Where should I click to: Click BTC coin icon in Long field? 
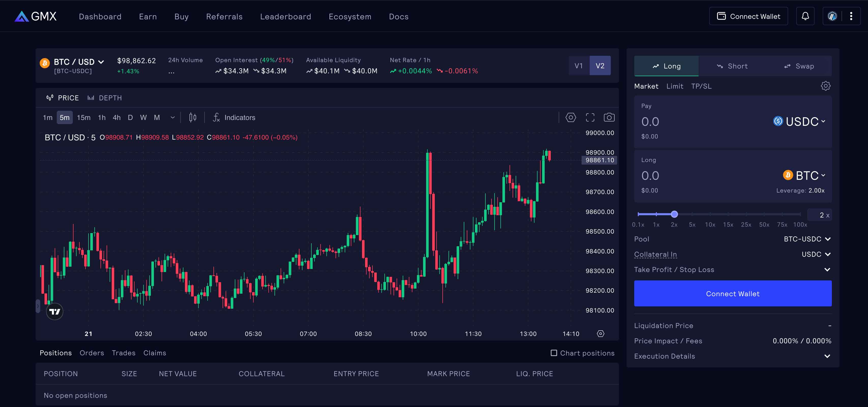pyautogui.click(x=788, y=175)
